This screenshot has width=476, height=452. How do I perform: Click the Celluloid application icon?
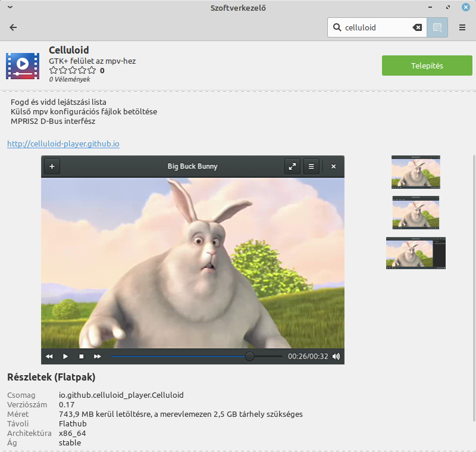pos(23,66)
